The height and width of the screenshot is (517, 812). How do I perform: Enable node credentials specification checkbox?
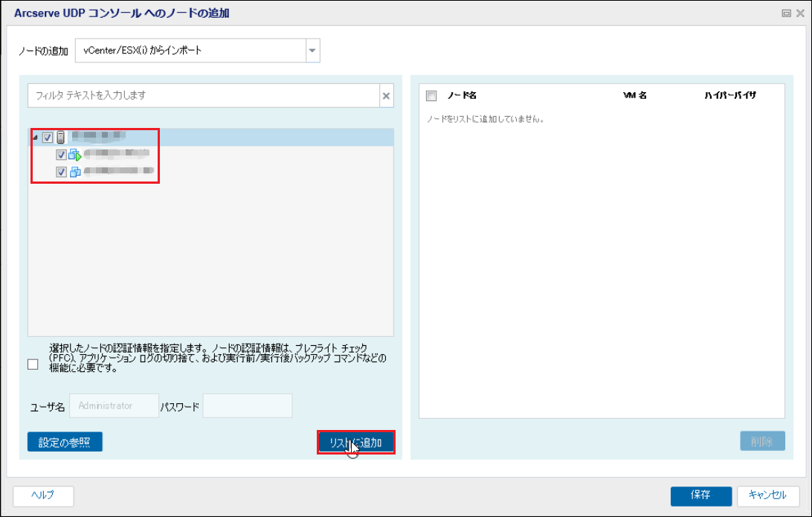click(x=33, y=364)
